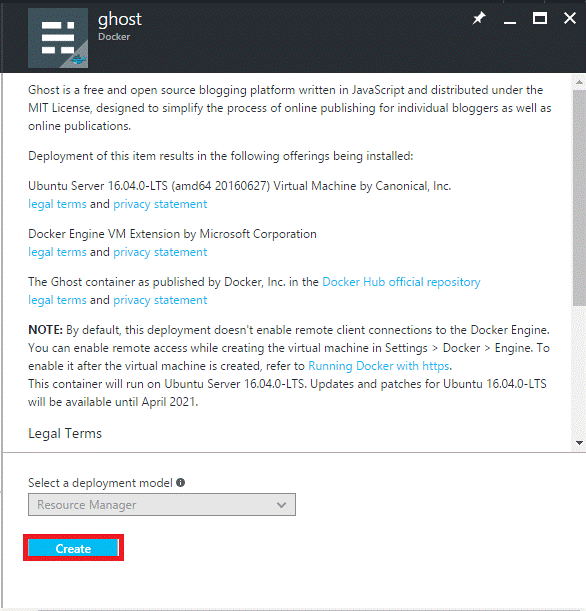Click the Create button
The width and height of the screenshot is (586, 611).
73,548
